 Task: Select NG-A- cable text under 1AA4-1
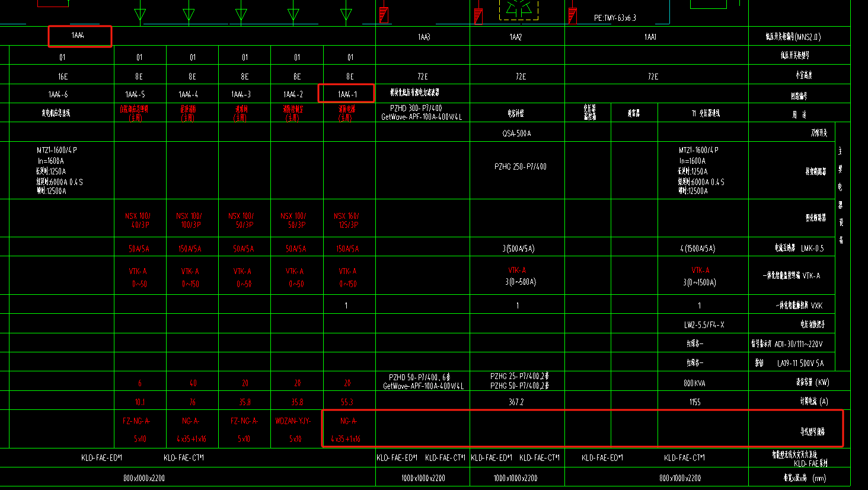pyautogui.click(x=349, y=421)
